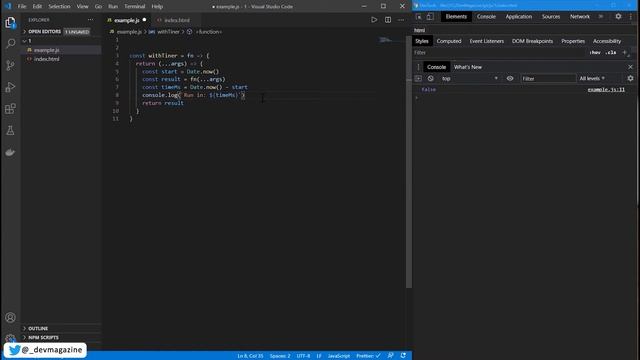The width and height of the screenshot is (640, 360).
Task: Open editor More Actions ellipsis
Action: 401,20
